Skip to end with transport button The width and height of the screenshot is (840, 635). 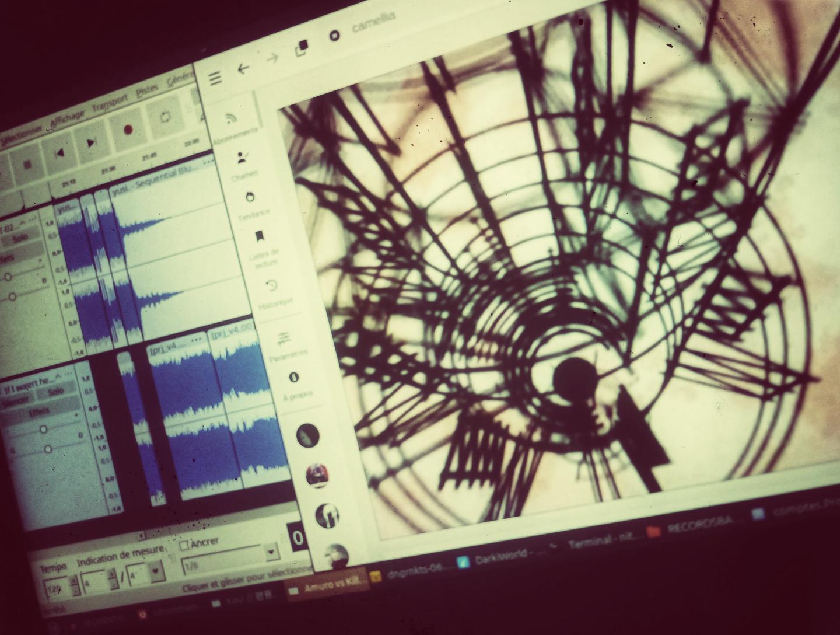92,142
